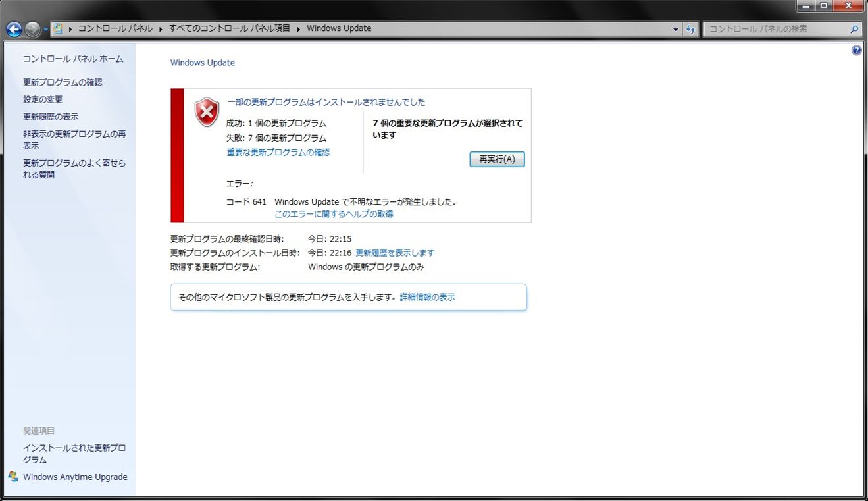Minimize the Control Panel window
The height and width of the screenshot is (501, 868).
[807, 6]
